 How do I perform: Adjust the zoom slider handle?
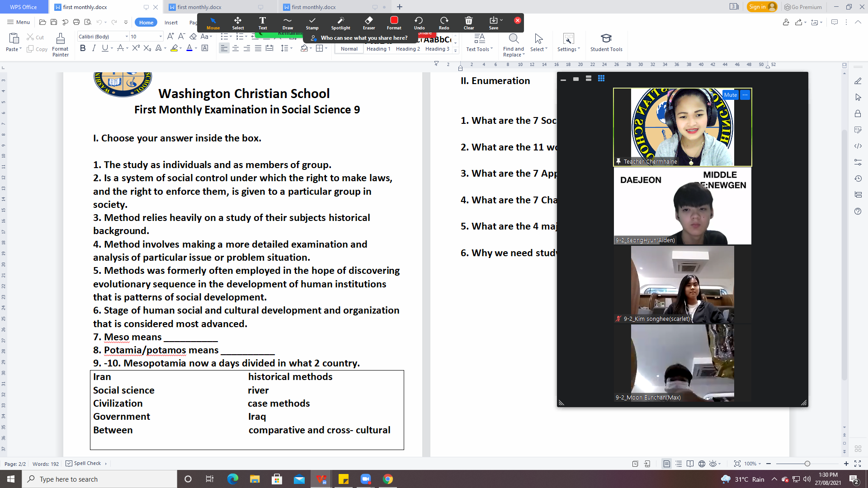point(807,464)
